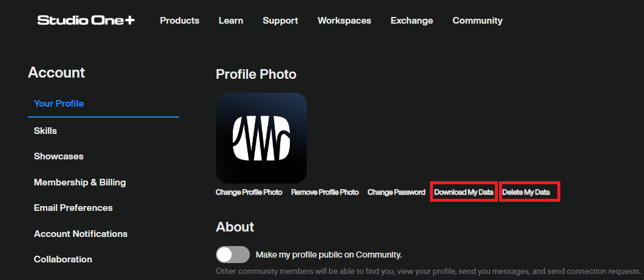Open Workspaces from the top navigation
The image size is (644, 280).
click(x=344, y=21)
